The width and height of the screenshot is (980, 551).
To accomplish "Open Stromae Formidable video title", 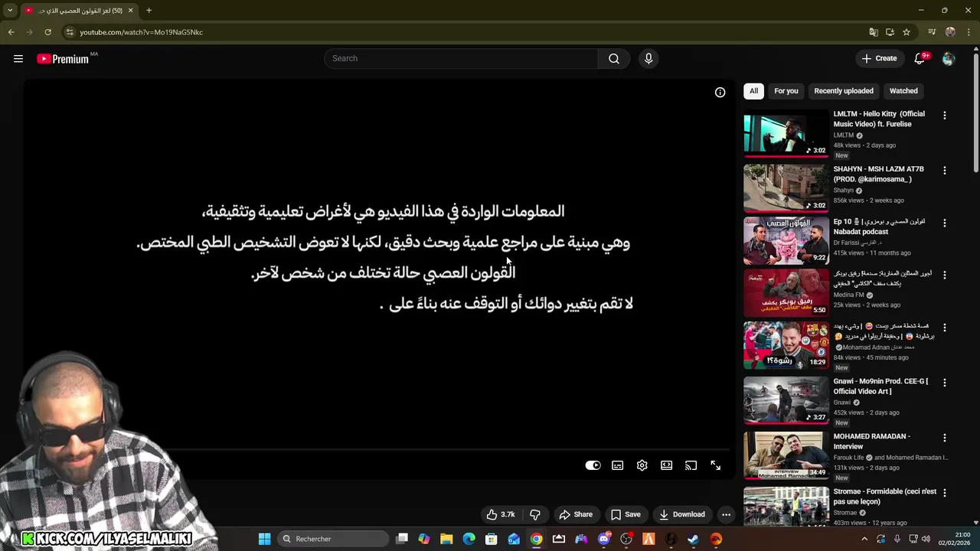I will coord(885,497).
